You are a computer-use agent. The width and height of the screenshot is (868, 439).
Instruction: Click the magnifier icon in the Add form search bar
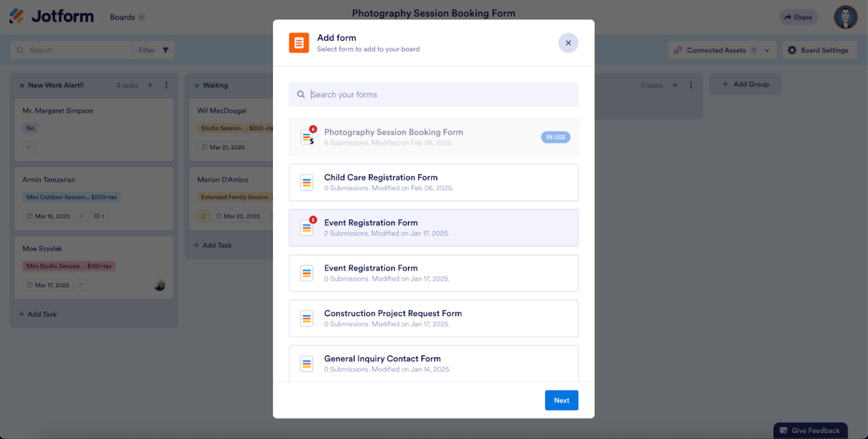[x=301, y=94]
